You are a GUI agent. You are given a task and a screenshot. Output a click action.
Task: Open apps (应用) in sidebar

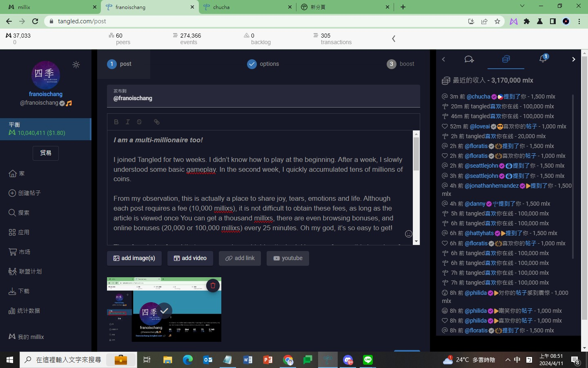tap(19, 232)
